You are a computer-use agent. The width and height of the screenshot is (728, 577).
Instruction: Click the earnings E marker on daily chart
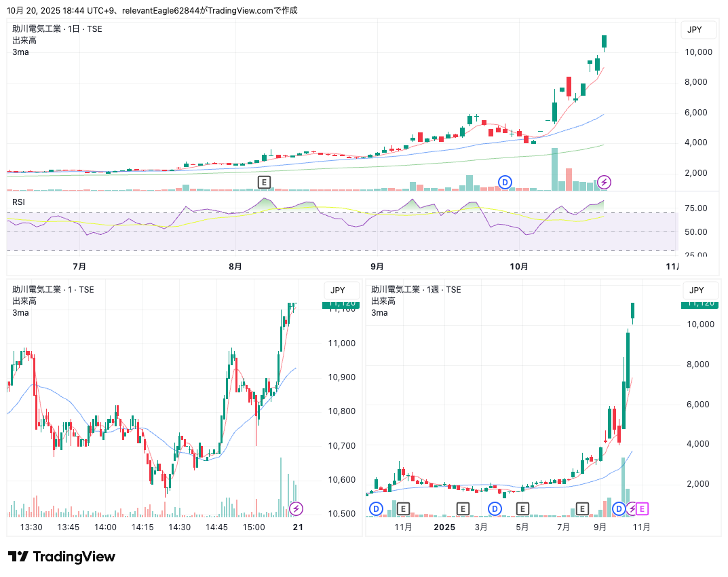[x=264, y=182]
